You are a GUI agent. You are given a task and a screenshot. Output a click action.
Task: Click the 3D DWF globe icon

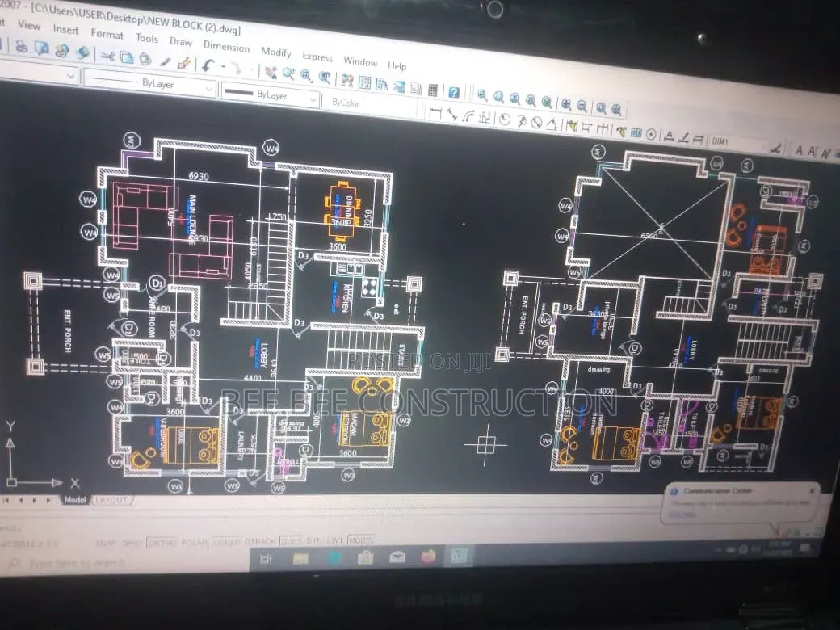(82, 52)
